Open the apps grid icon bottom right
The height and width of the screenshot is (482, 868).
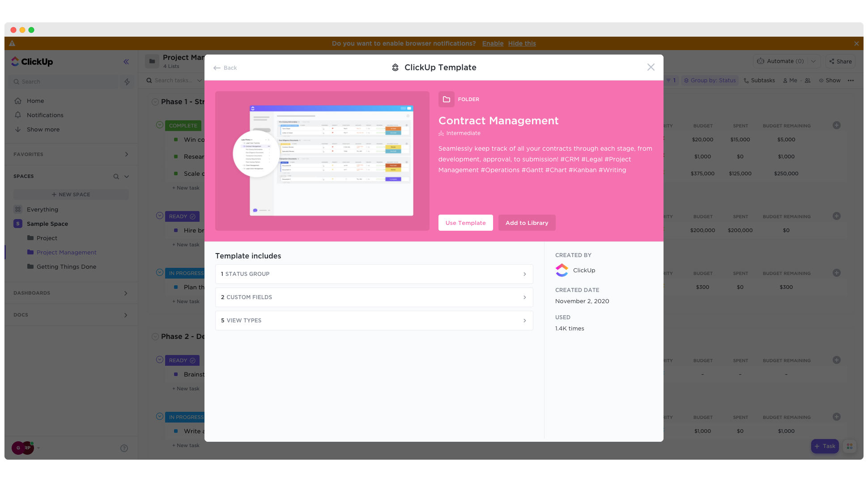point(849,446)
